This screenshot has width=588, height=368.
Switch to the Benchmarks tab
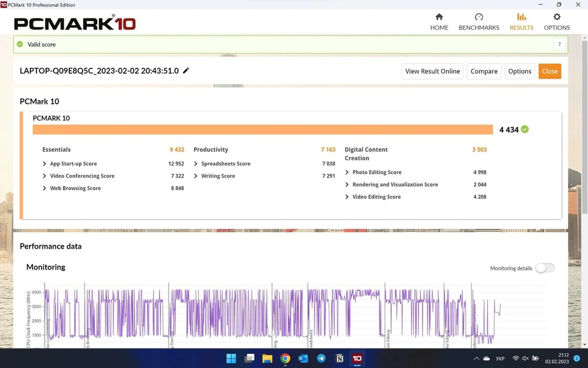pyautogui.click(x=479, y=22)
